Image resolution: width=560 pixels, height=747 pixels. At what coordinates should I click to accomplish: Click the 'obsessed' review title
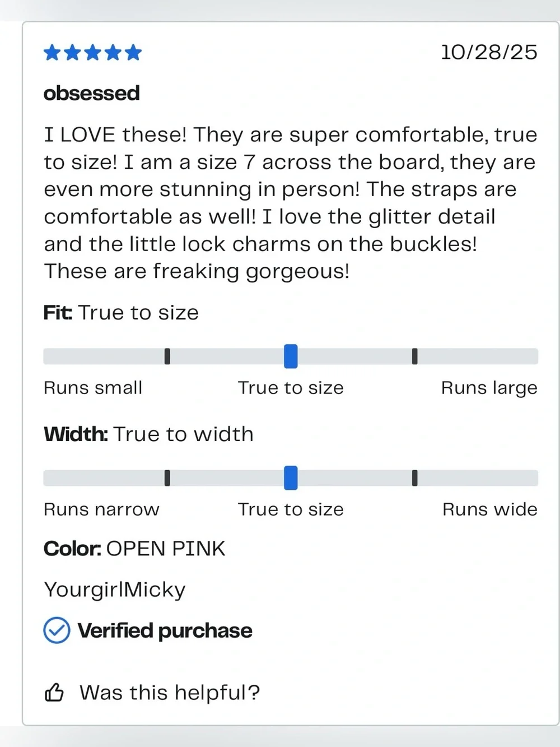(x=92, y=93)
